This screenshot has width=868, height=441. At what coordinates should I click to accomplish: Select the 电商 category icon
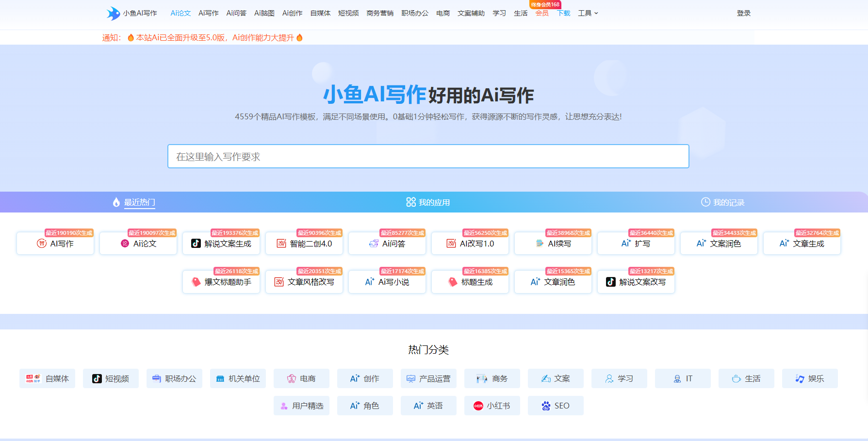tap(292, 379)
